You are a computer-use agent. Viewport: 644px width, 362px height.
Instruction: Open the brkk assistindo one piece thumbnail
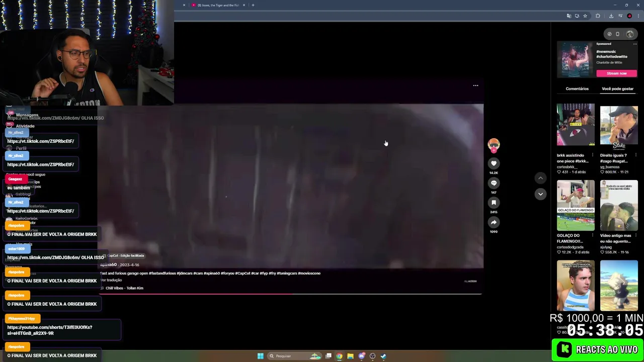click(576, 125)
